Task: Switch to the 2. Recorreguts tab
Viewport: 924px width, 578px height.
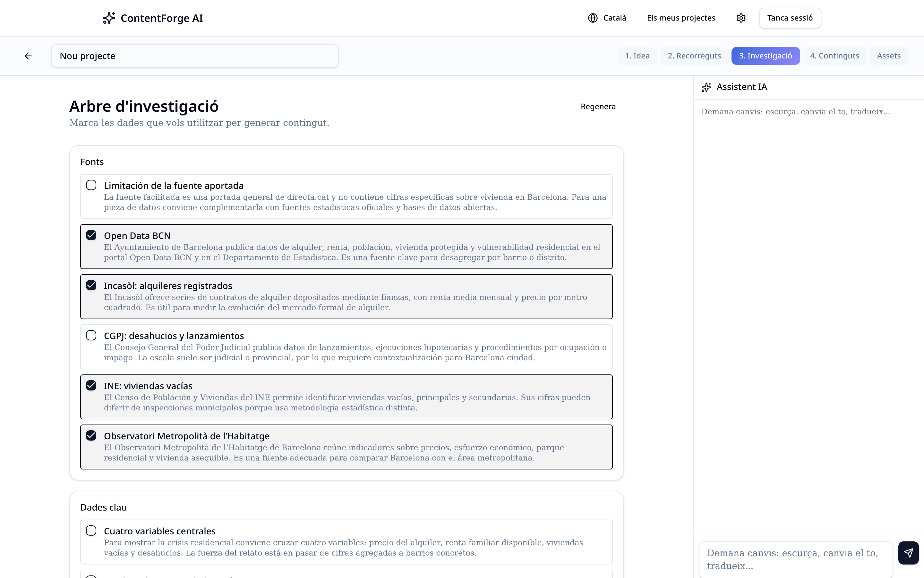Action: (694, 56)
